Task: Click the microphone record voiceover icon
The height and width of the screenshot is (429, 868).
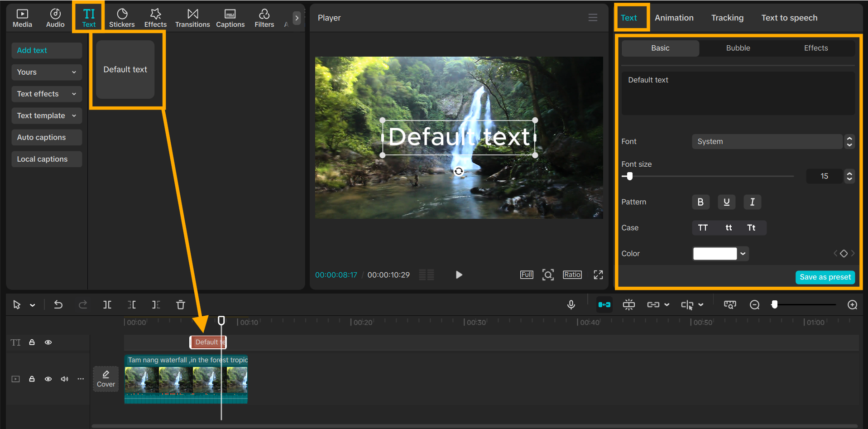Action: click(x=571, y=305)
